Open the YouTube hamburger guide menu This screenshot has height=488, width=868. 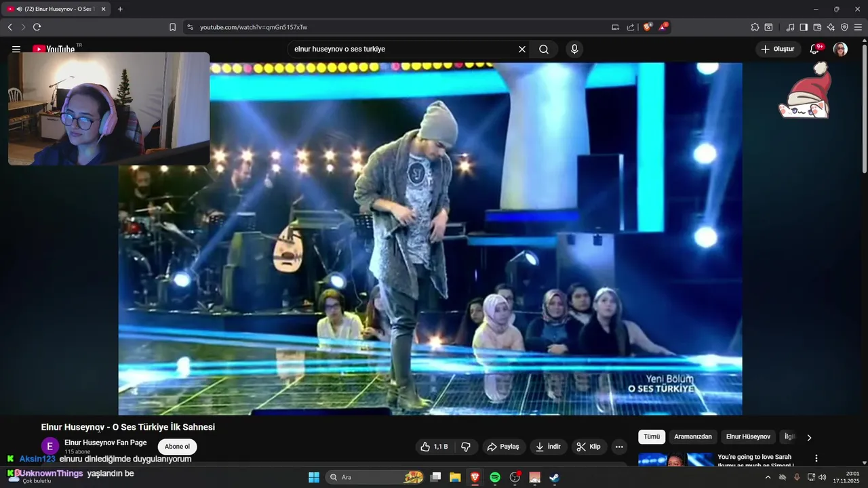click(16, 49)
